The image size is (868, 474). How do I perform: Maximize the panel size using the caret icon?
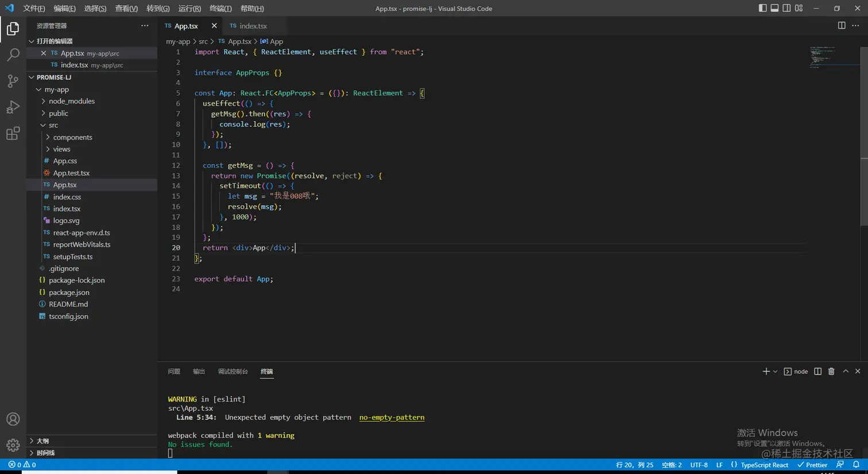click(846, 371)
